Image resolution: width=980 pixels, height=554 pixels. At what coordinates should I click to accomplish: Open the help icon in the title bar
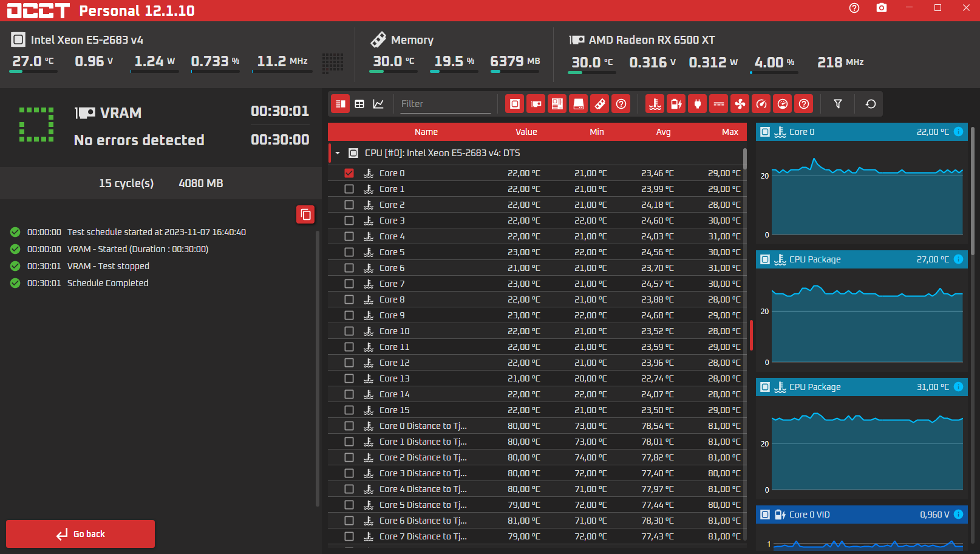[x=854, y=8]
